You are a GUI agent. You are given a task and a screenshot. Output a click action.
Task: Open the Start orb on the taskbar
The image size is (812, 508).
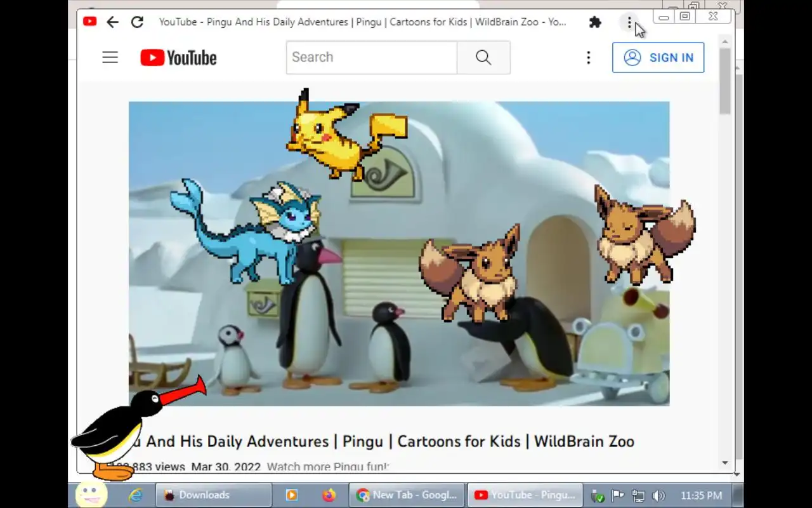click(91, 495)
